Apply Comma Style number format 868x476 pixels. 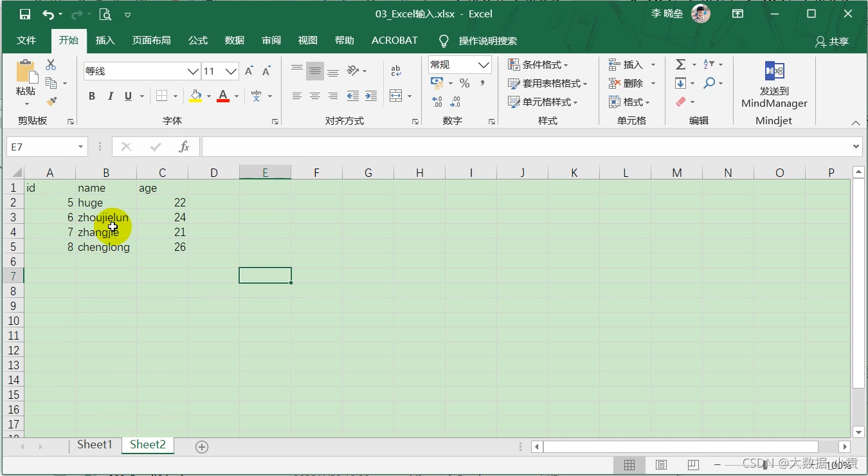(x=482, y=83)
